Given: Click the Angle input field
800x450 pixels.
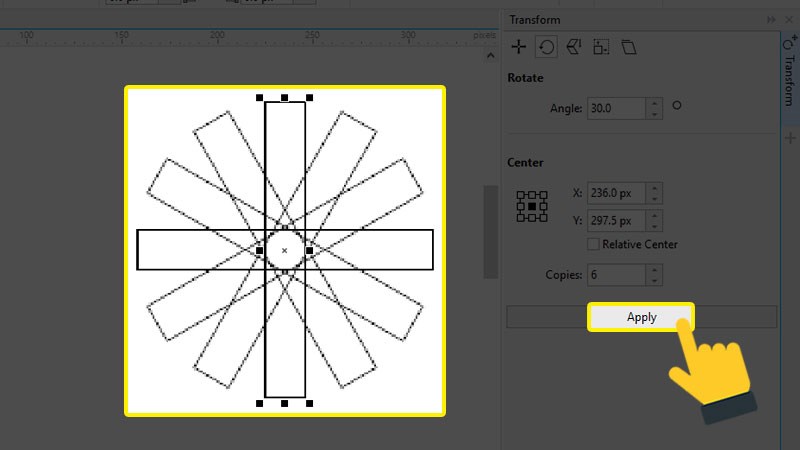Looking at the screenshot, I should 615,108.
